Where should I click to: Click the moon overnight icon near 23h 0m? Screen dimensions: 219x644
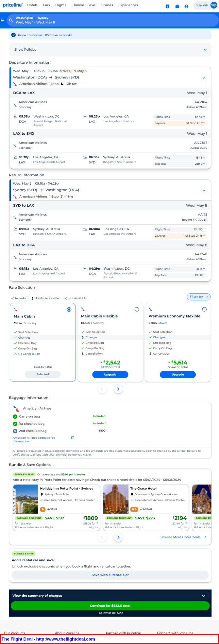tap(62, 84)
